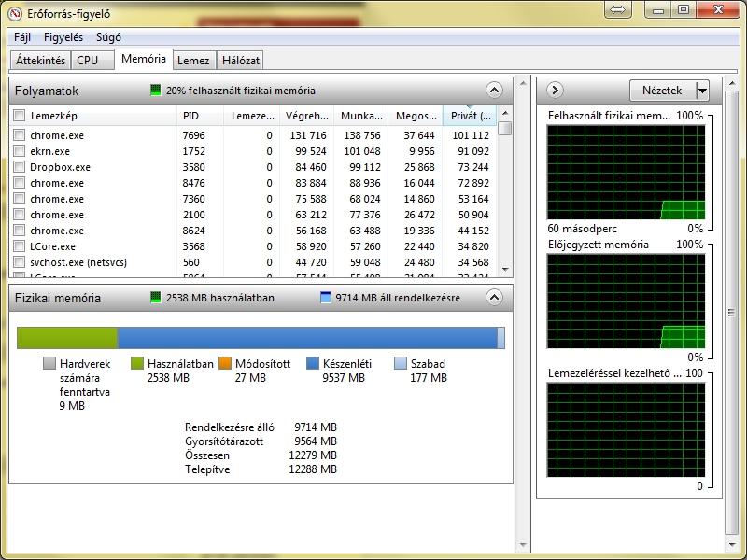Click the Előjegyzett memória graph
Viewport: 747px width, 560px height.
click(x=626, y=301)
